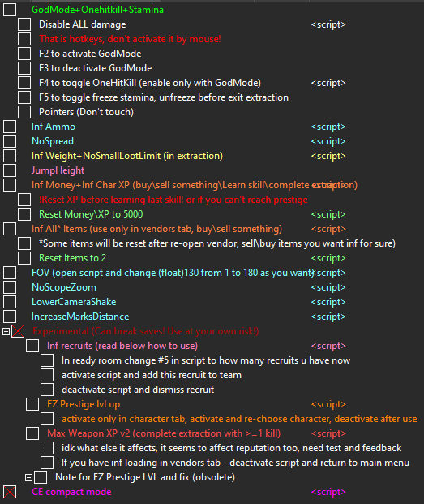Open script value of Inf Ammo row

tap(328, 127)
